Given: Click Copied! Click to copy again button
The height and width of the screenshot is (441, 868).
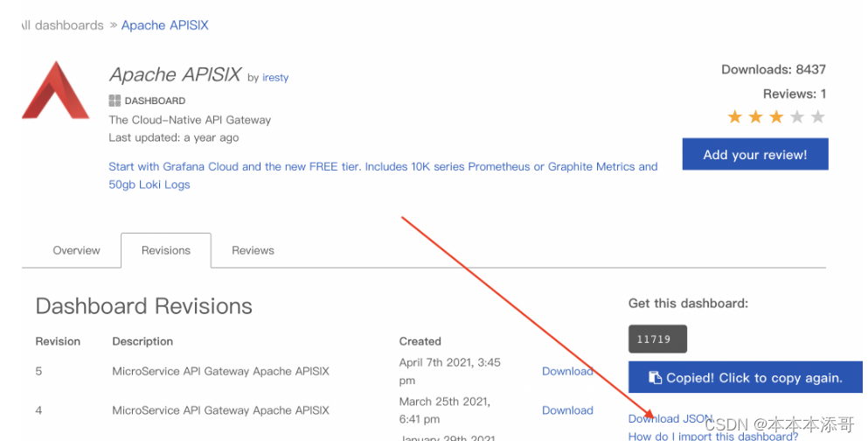Looking at the screenshot, I should pos(745,377).
